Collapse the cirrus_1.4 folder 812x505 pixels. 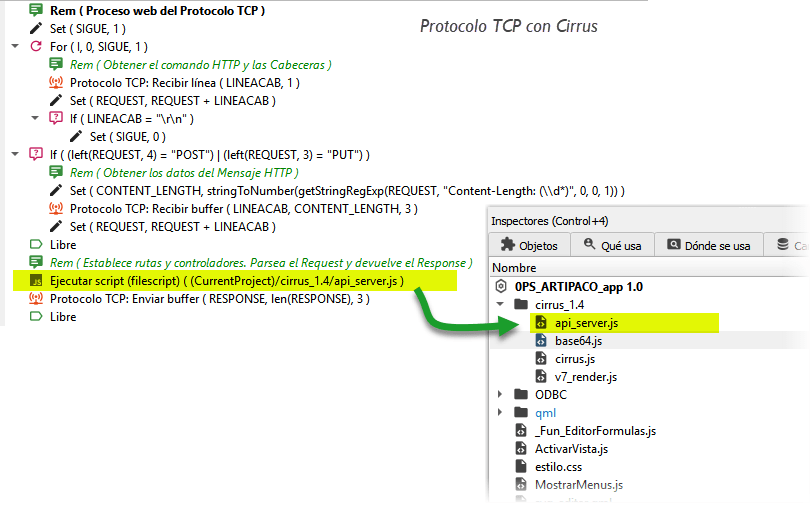(500, 304)
